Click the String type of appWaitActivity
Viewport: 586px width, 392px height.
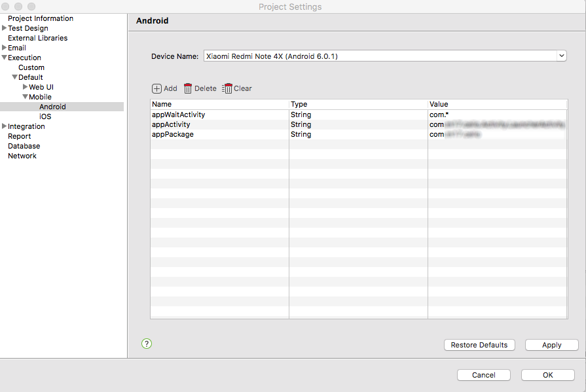pos(358,115)
